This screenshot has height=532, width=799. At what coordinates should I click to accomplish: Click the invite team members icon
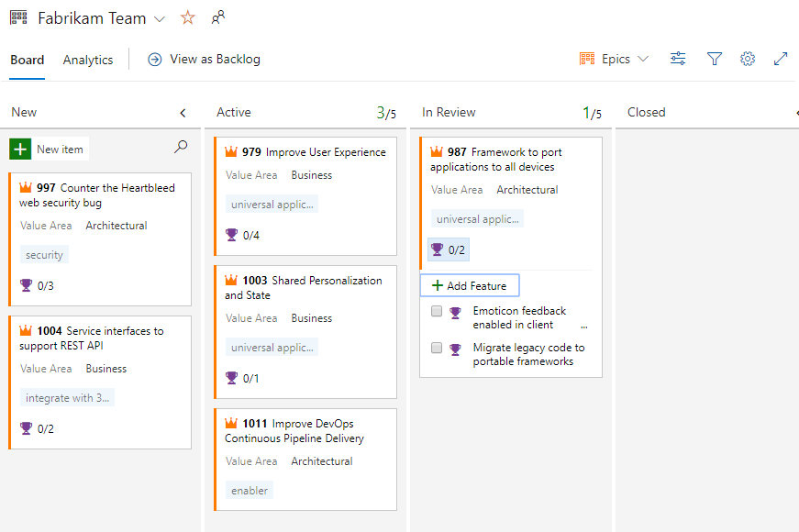point(219,17)
